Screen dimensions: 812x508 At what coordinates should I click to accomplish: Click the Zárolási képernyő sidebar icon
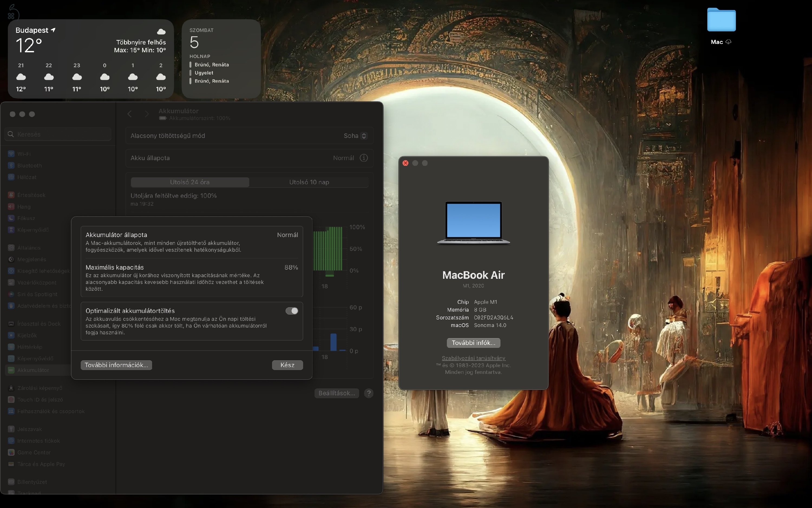pyautogui.click(x=11, y=388)
